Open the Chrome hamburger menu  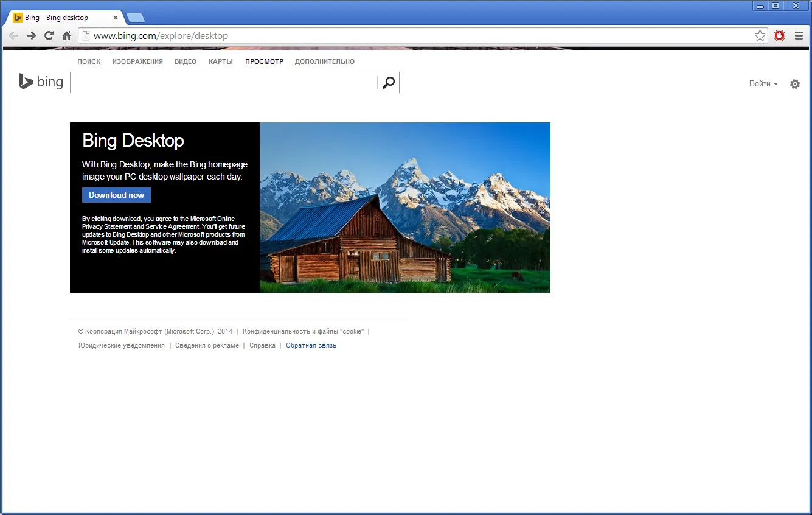coord(799,36)
